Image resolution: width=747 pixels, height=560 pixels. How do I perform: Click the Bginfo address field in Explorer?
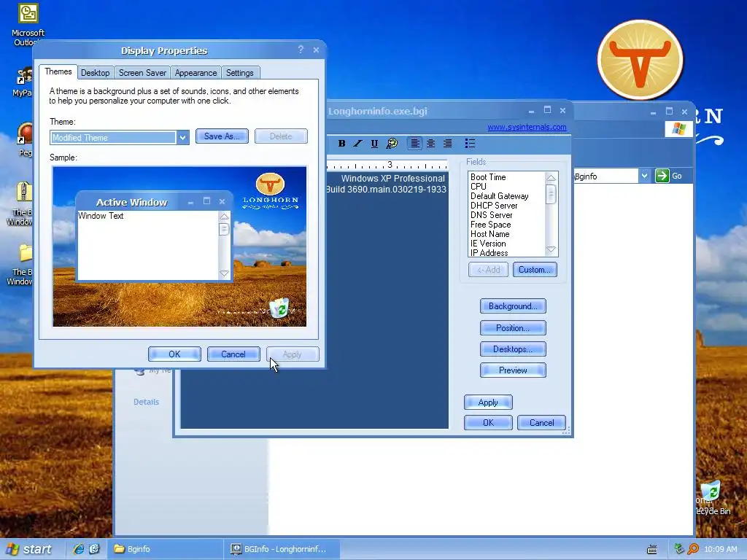tap(605, 176)
